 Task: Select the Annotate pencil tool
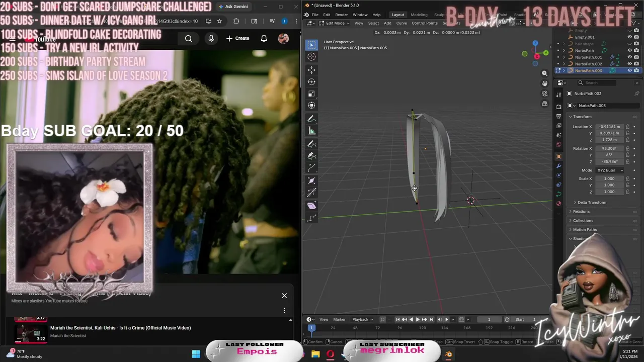tap(311, 119)
